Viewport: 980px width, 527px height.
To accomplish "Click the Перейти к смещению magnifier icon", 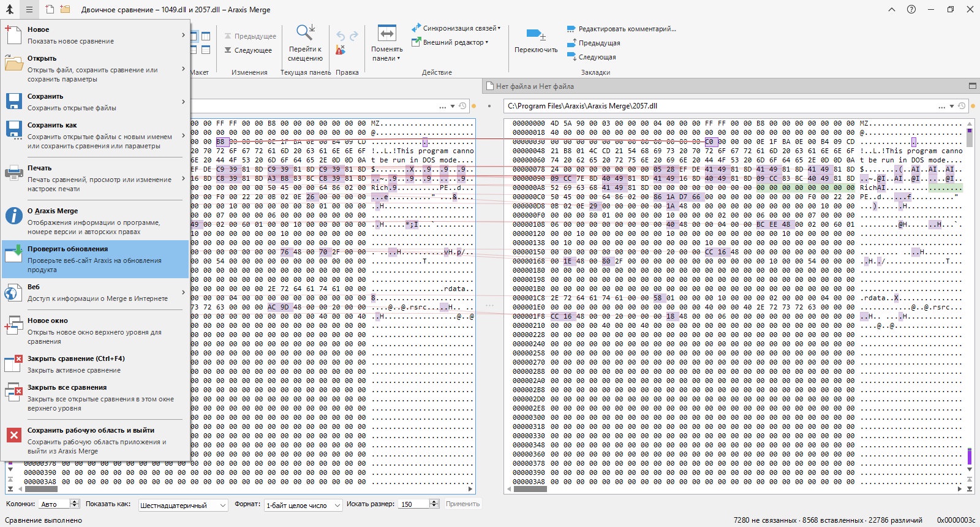I will (305, 32).
